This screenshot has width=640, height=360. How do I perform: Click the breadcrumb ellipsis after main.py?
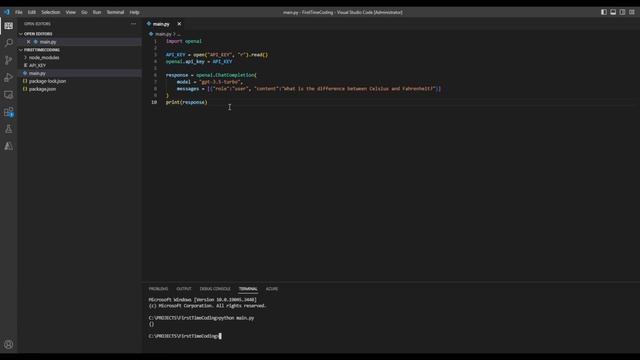[179, 34]
